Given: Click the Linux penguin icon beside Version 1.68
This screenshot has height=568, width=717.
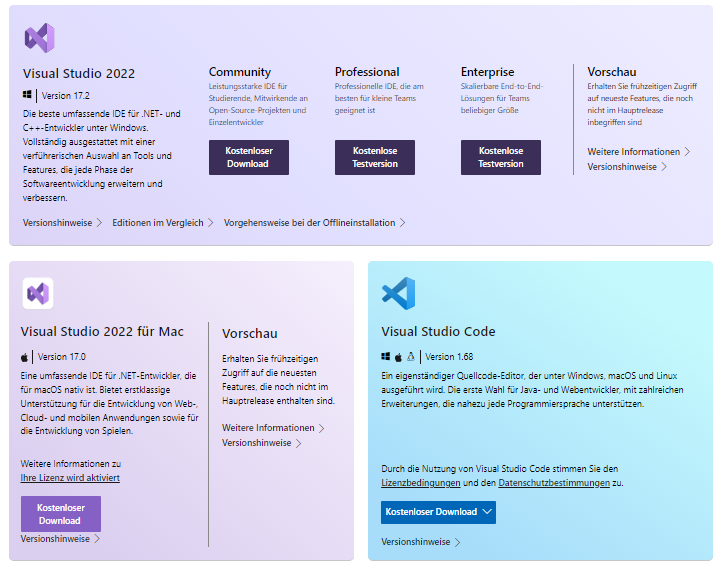Looking at the screenshot, I should click(x=411, y=357).
